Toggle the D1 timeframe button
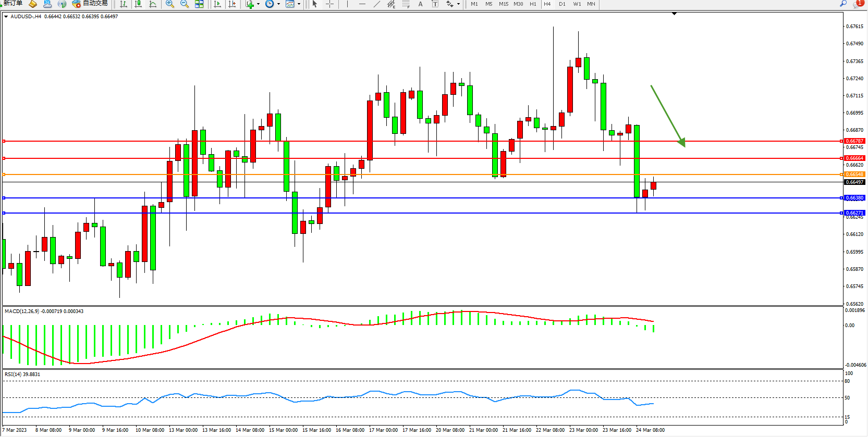This screenshot has height=437, width=868. 562,4
